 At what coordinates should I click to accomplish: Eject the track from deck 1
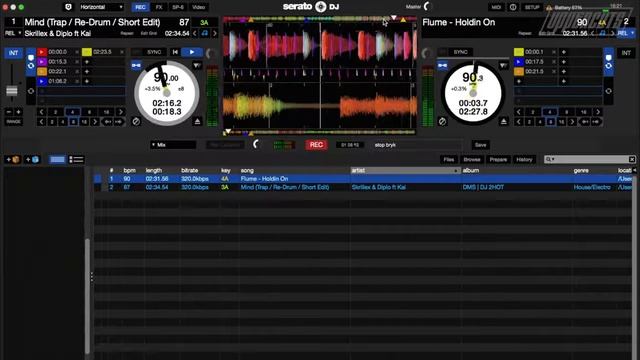tap(198, 121)
